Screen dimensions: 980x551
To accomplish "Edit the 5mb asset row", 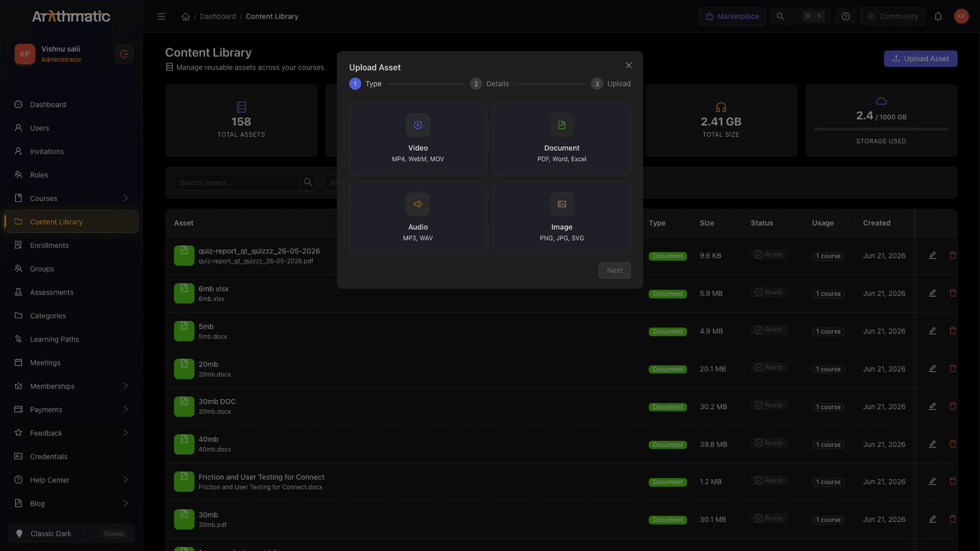I will (933, 331).
